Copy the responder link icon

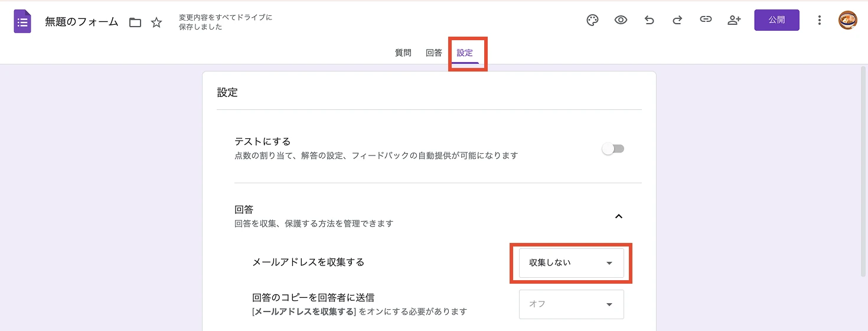(706, 20)
